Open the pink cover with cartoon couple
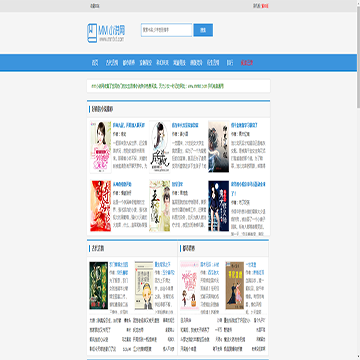 [190, 285]
